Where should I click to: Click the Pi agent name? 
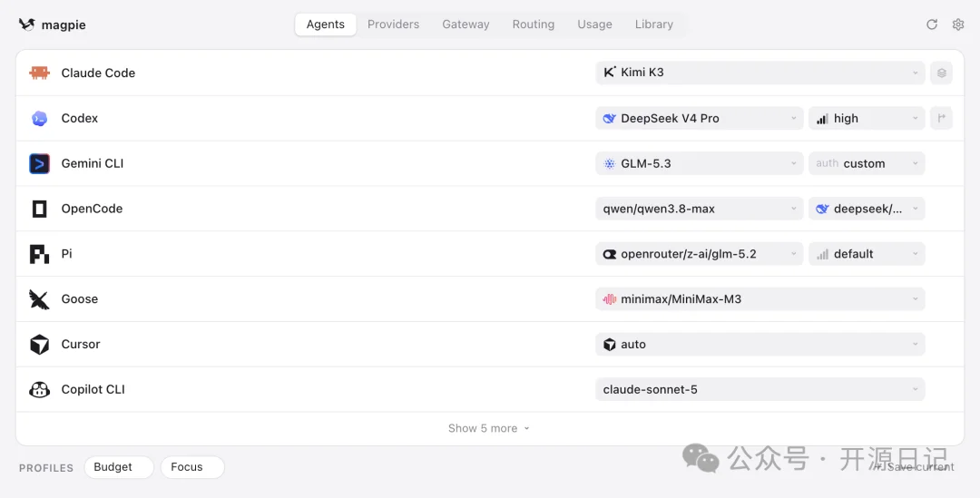click(x=66, y=254)
